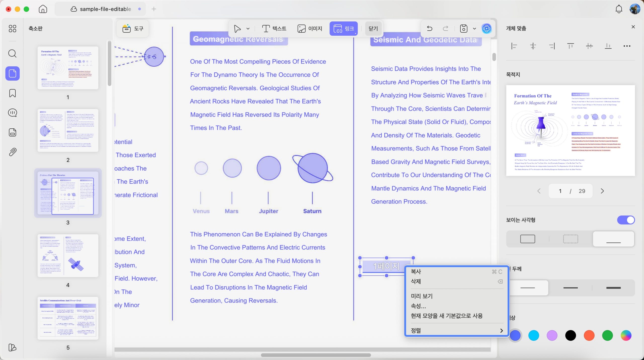Click the 닫기 button in toolbar
The height and width of the screenshot is (360, 644).
373,29
